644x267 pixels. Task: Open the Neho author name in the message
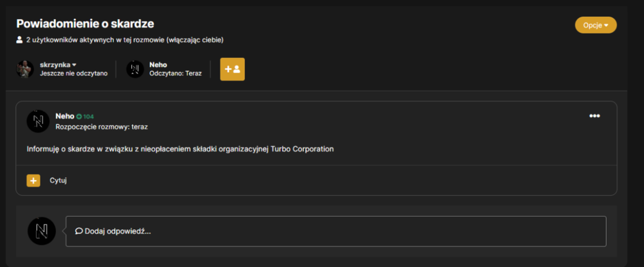[65, 116]
